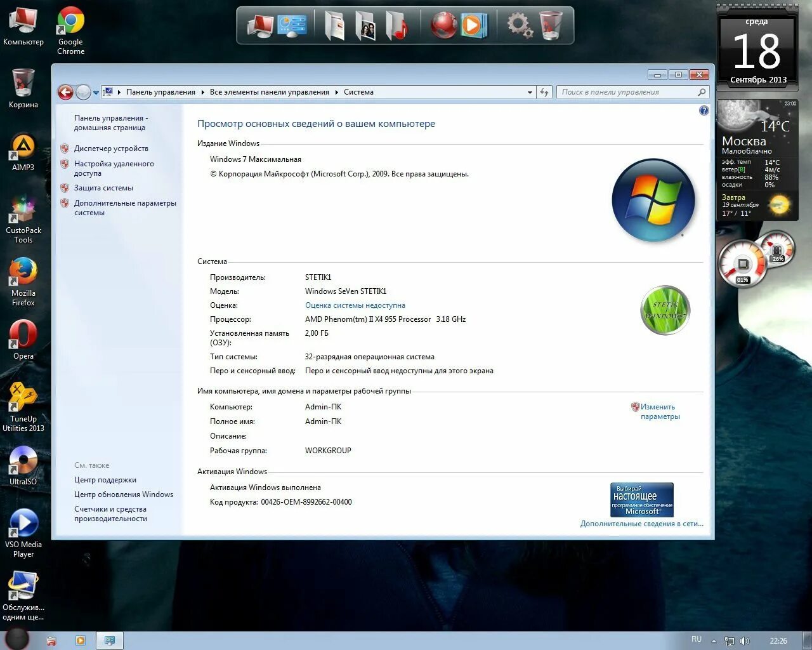The width and height of the screenshot is (812, 650).
Task: Open the media player taskbar pinned icon
Action: 80,640
